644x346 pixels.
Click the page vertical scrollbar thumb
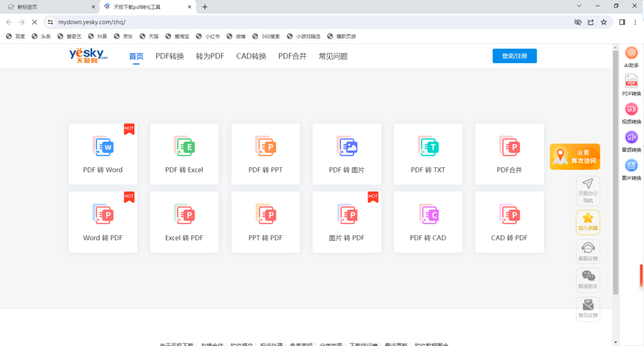pos(616,173)
